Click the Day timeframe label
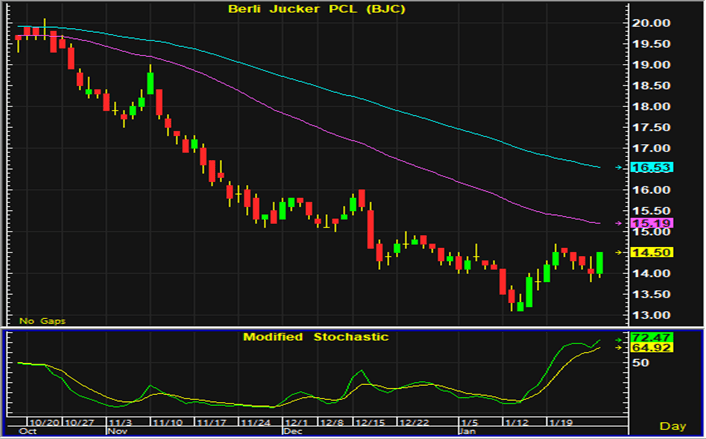The height and width of the screenshot is (439, 706). click(679, 428)
